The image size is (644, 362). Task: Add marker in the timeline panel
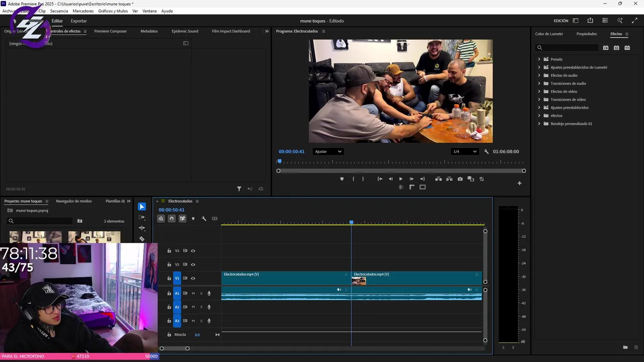pyautogui.click(x=193, y=219)
